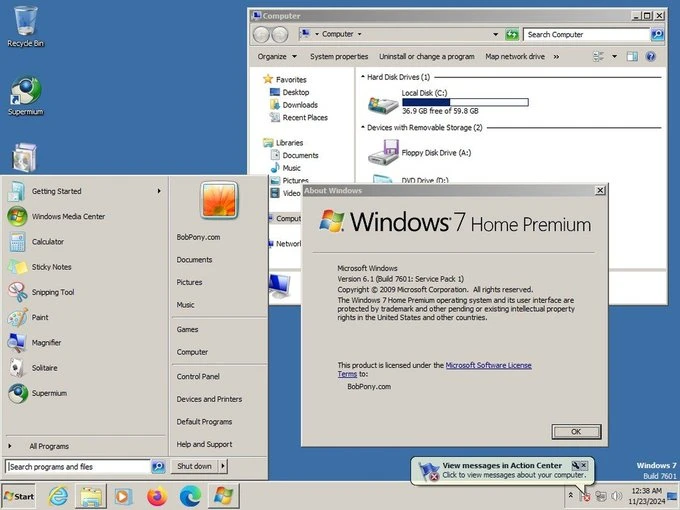This screenshot has width=680, height=510.
Task: Open Windows Media Player from taskbar
Action: coord(122,495)
